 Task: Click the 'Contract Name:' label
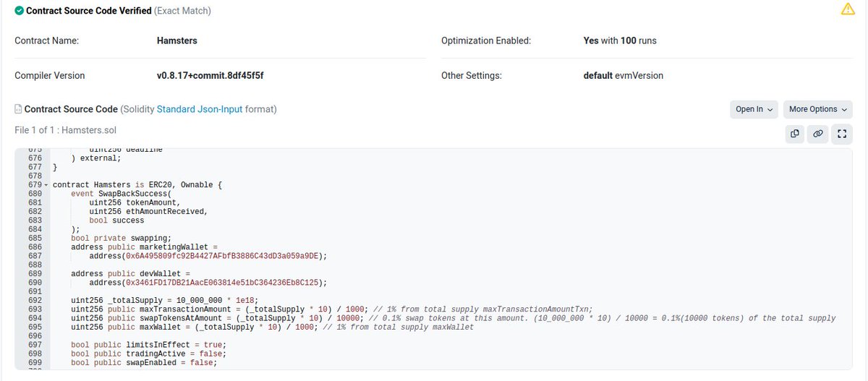tap(46, 40)
